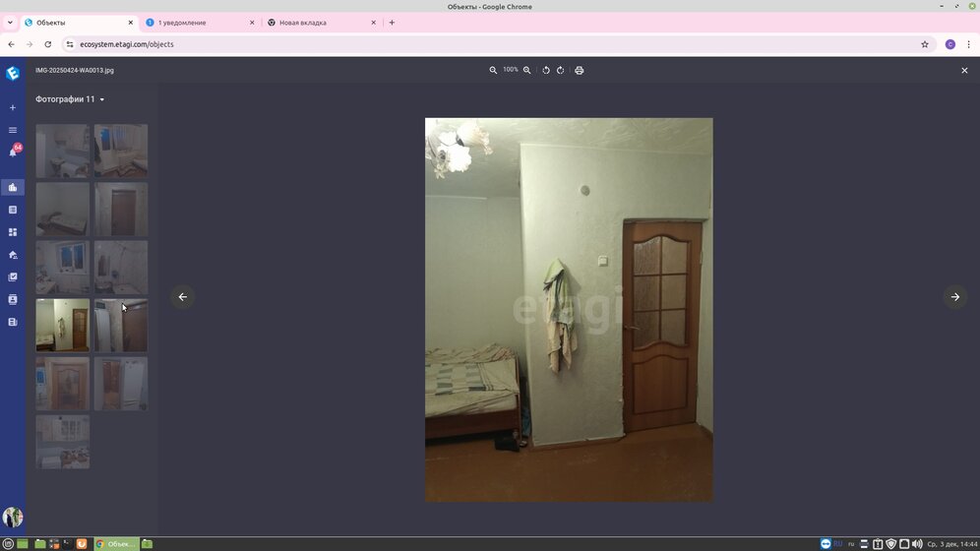
Task: Open the thumbnail of a kitchen window in the third row
Action: (63, 267)
